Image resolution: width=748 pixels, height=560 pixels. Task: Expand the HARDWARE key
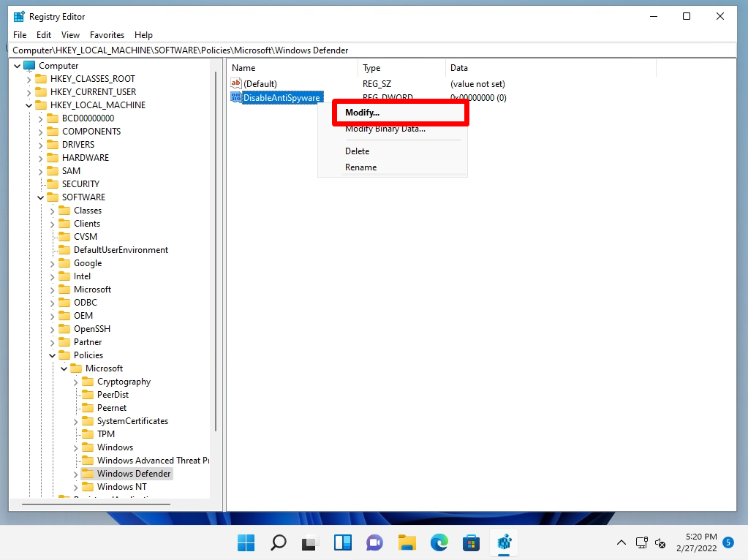(x=40, y=158)
